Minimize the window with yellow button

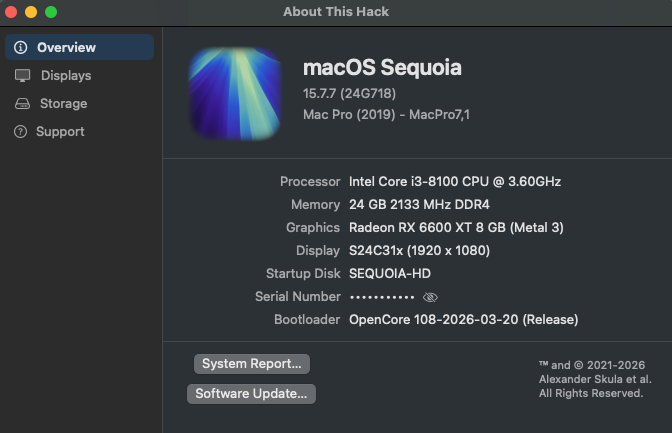pos(31,12)
